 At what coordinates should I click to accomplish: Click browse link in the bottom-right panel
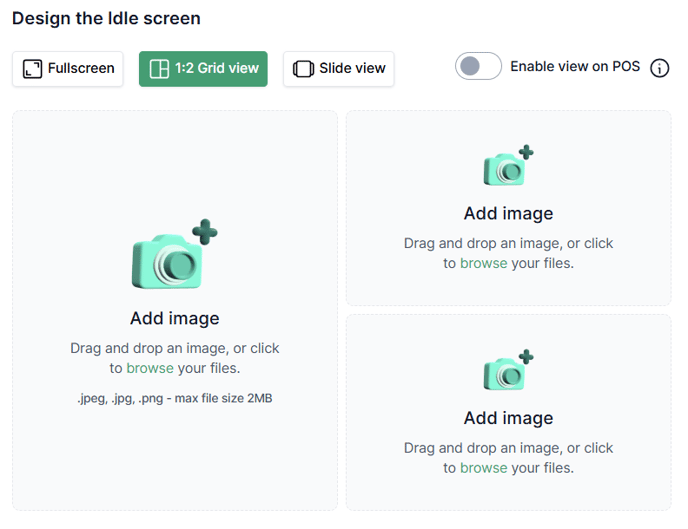pyautogui.click(x=484, y=467)
